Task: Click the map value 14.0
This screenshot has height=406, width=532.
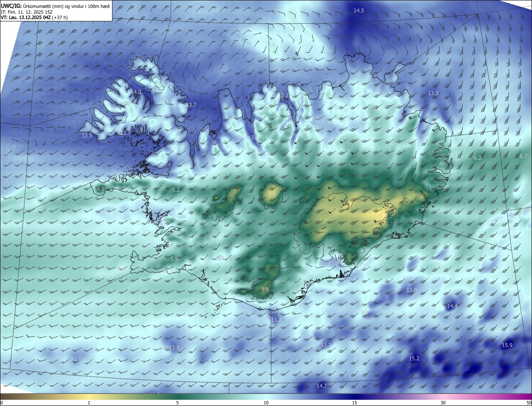Action: tap(136, 92)
